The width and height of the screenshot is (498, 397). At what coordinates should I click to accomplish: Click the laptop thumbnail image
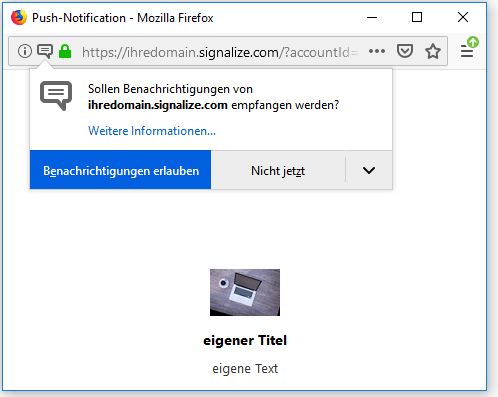click(245, 292)
